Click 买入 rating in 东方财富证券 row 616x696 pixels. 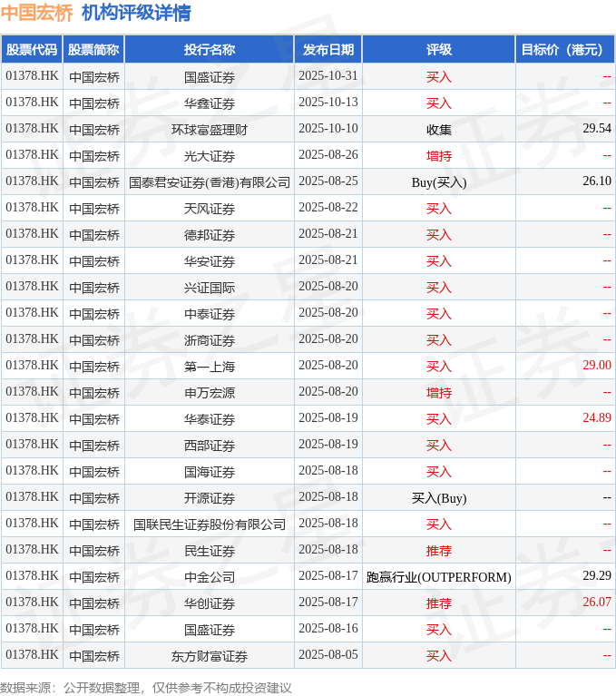click(439, 655)
